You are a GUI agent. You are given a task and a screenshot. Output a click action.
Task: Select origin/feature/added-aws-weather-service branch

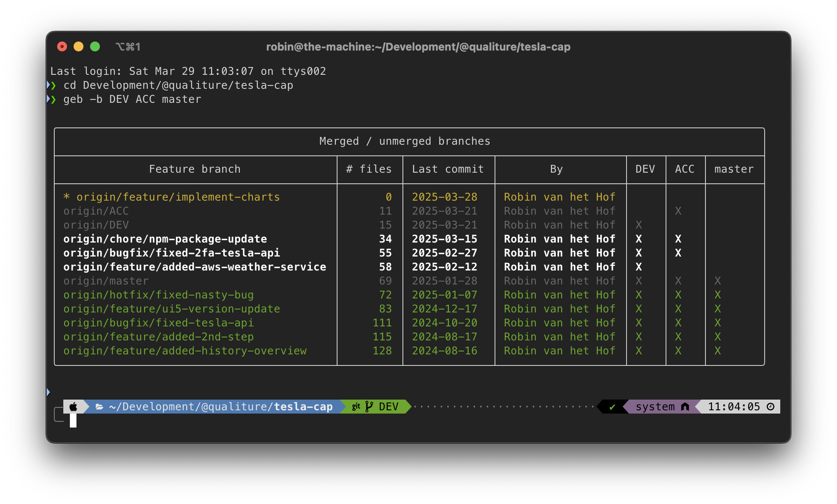click(x=194, y=267)
